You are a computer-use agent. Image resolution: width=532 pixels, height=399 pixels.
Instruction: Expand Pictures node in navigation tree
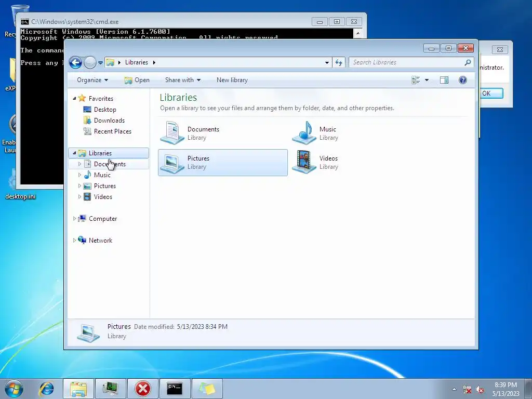pos(79,186)
